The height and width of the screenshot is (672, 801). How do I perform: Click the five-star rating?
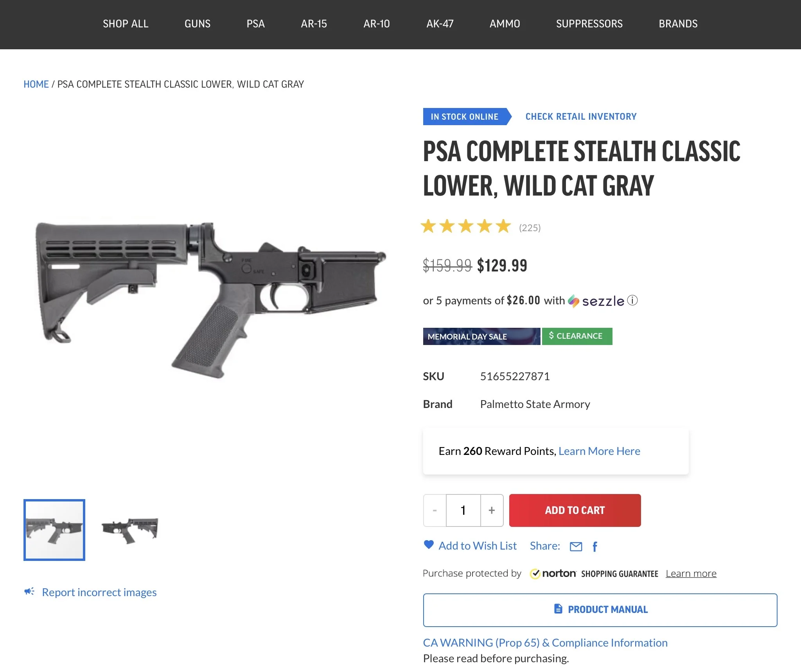pyautogui.click(x=465, y=226)
